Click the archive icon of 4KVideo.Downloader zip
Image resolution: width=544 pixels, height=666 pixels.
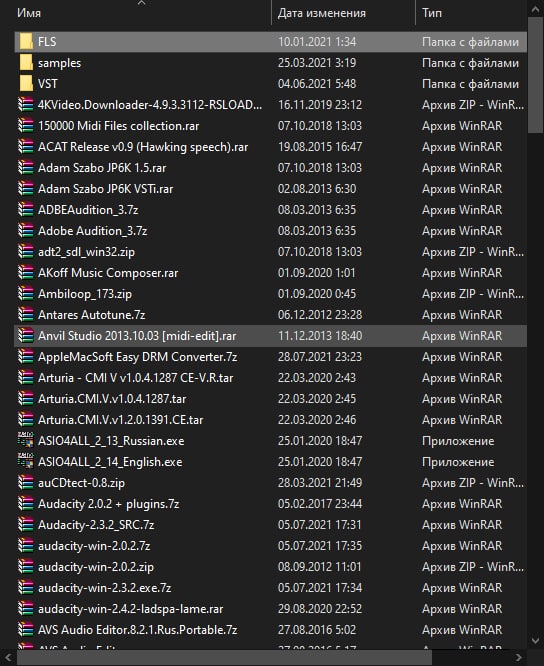[x=25, y=104]
